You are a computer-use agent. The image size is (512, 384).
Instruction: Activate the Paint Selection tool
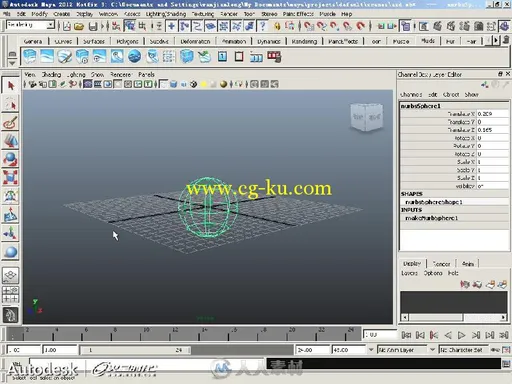pos(10,123)
